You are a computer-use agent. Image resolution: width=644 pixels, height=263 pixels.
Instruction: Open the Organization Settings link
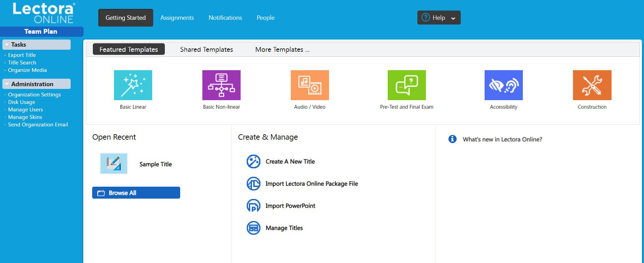pyautogui.click(x=34, y=94)
